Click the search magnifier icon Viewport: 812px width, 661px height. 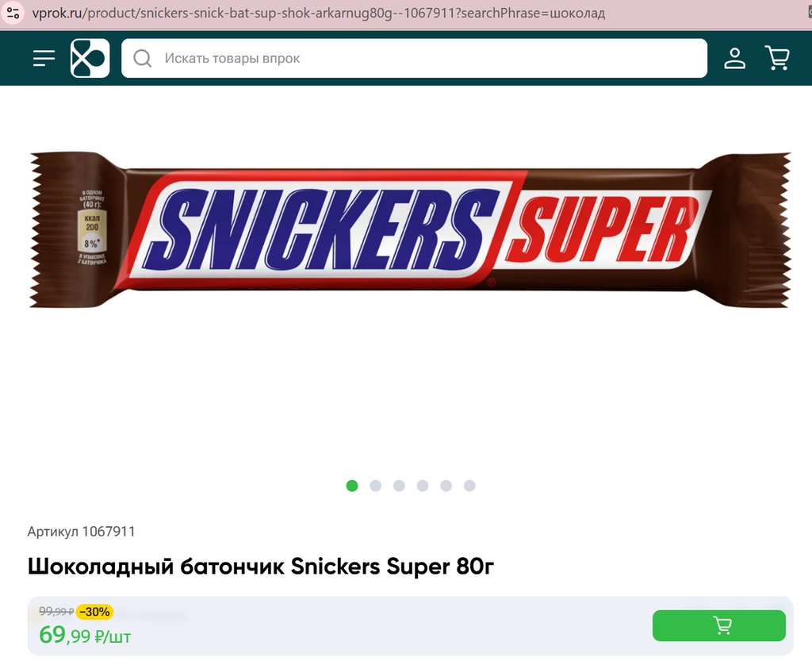pyautogui.click(x=143, y=59)
